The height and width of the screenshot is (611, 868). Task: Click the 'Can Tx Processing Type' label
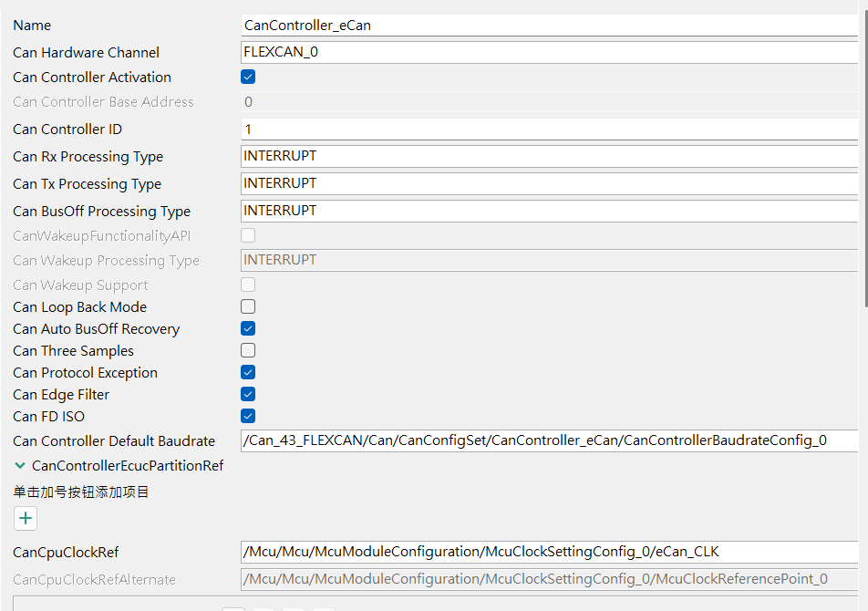click(88, 183)
